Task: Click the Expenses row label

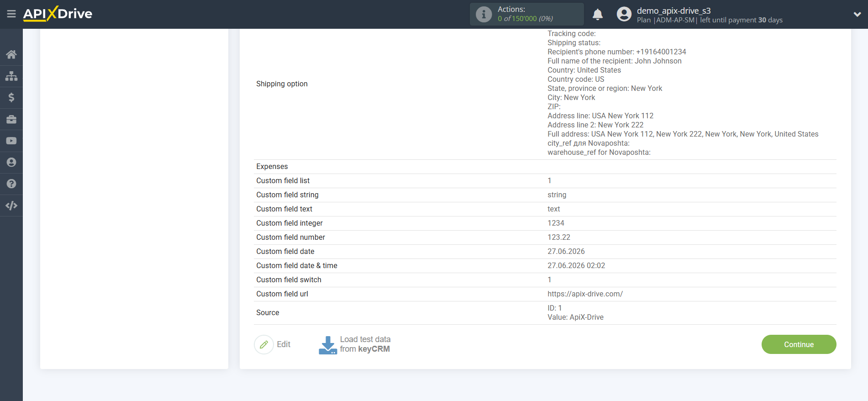Action: [272, 167]
